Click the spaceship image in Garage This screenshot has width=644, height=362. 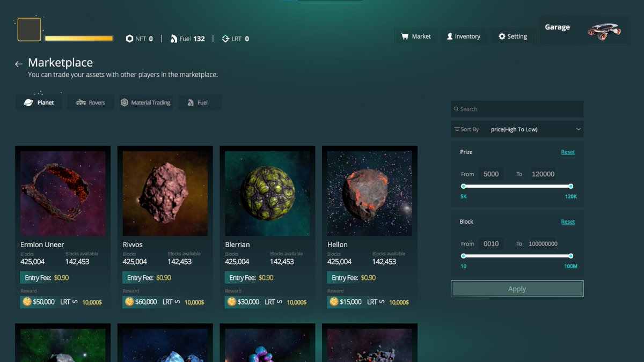click(604, 31)
